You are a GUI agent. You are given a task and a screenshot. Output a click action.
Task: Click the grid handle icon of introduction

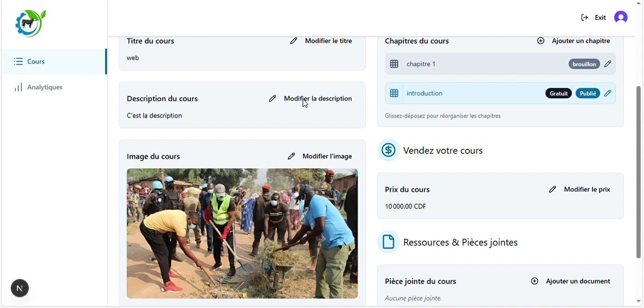(394, 93)
